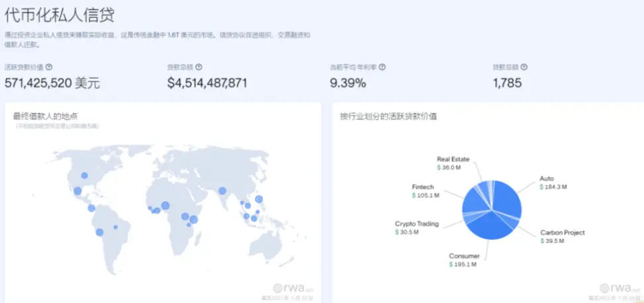Image resolution: width=644 pixels, height=303 pixels.
Task: Click the 当前平均年利率 label
Action: point(353,67)
